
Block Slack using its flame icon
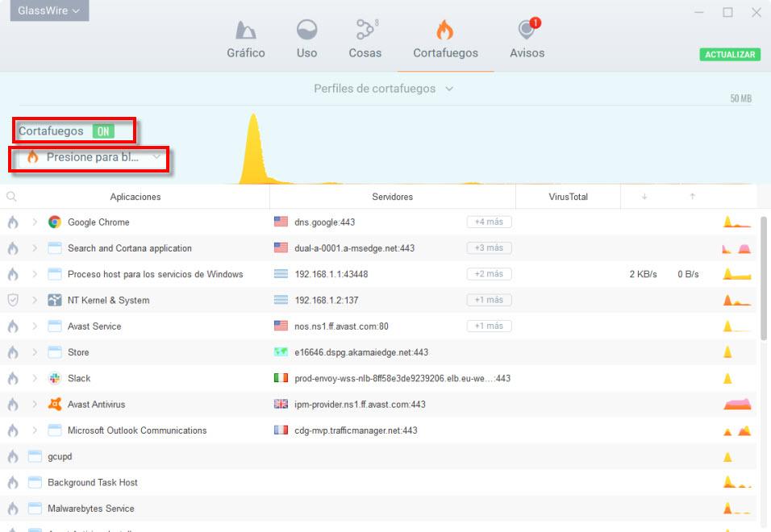click(x=13, y=378)
